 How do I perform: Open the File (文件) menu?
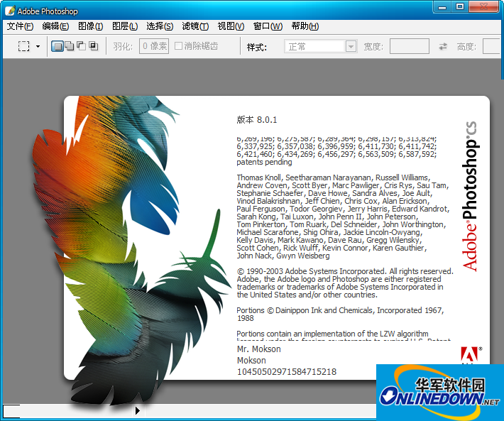click(20, 26)
